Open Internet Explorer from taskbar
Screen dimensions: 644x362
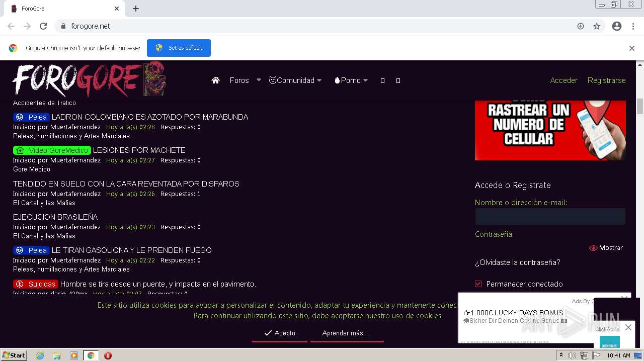click(x=40, y=355)
